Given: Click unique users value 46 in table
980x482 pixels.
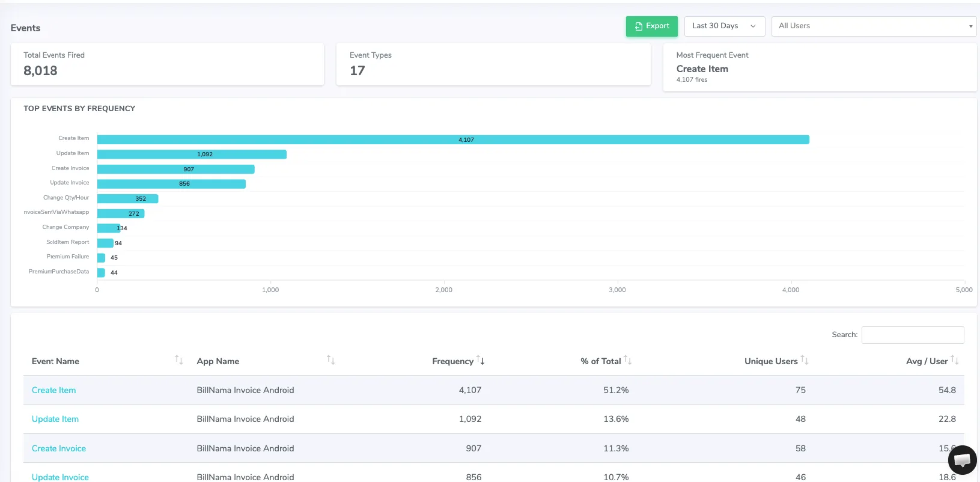Looking at the screenshot, I should tap(800, 477).
